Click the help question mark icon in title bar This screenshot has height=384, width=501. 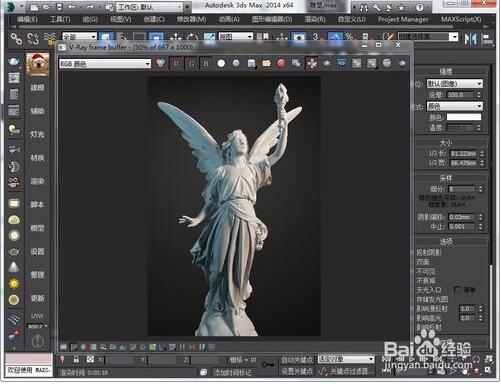[420, 7]
